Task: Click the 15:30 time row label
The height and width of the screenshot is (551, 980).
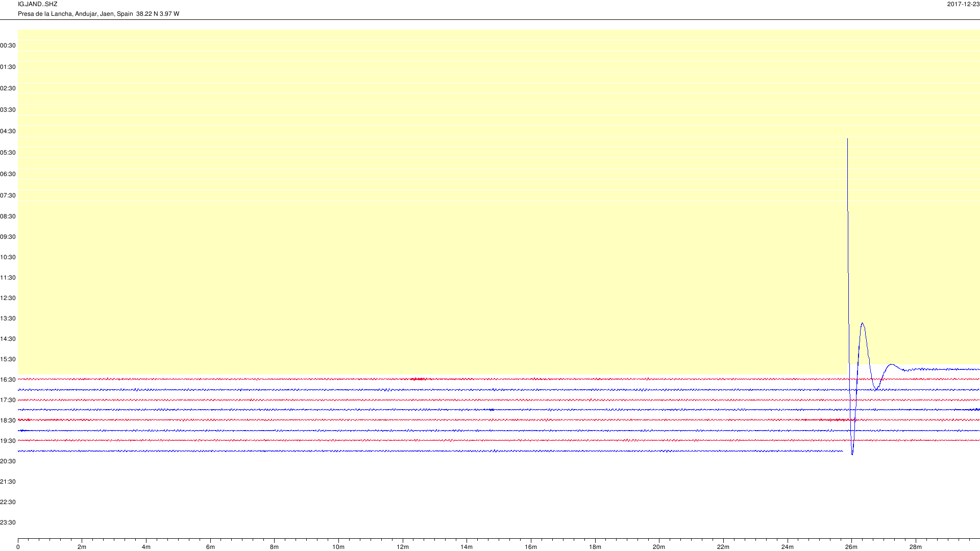Action: click(x=8, y=359)
